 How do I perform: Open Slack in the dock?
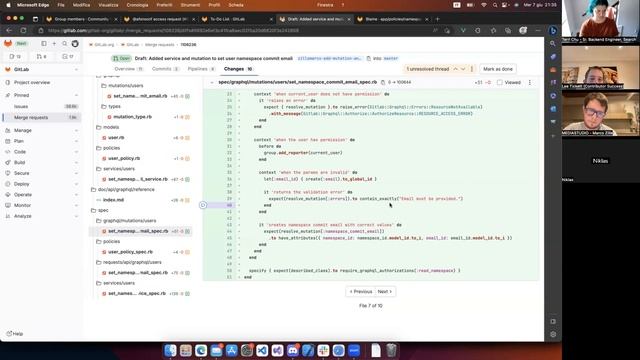tap(323, 350)
